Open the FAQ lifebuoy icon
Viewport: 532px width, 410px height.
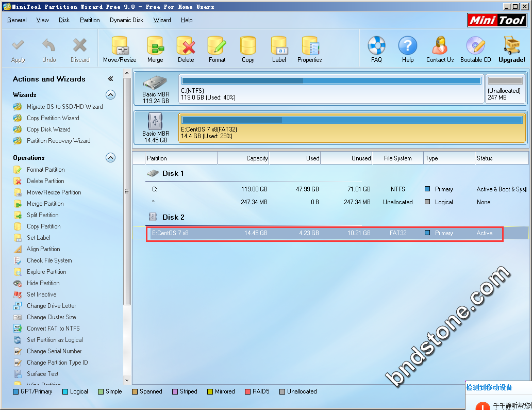(377, 45)
